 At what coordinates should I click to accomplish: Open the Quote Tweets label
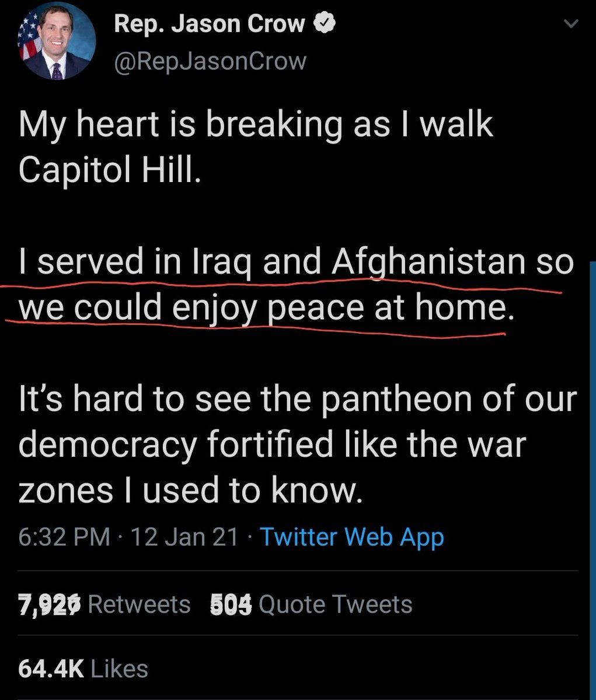[x=335, y=604]
